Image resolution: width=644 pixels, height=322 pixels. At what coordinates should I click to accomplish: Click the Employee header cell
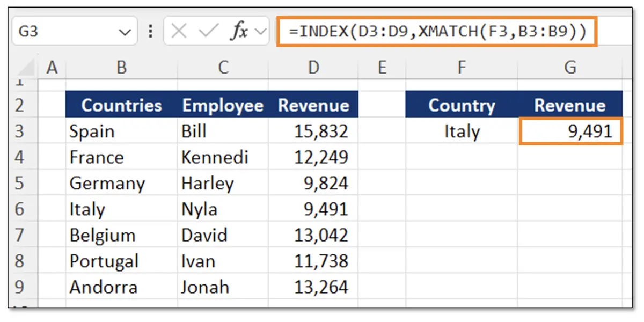pyautogui.click(x=223, y=105)
